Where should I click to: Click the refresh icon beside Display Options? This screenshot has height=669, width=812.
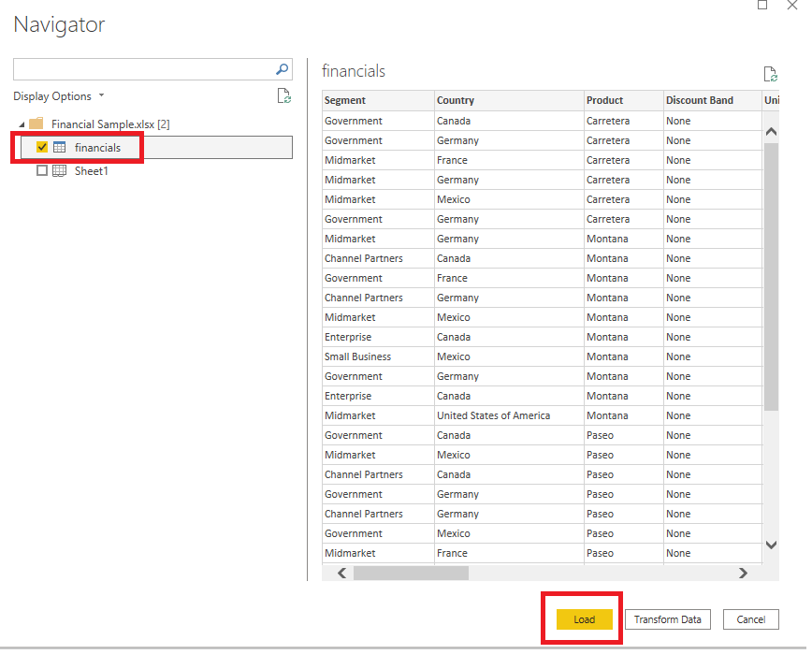pyautogui.click(x=284, y=96)
